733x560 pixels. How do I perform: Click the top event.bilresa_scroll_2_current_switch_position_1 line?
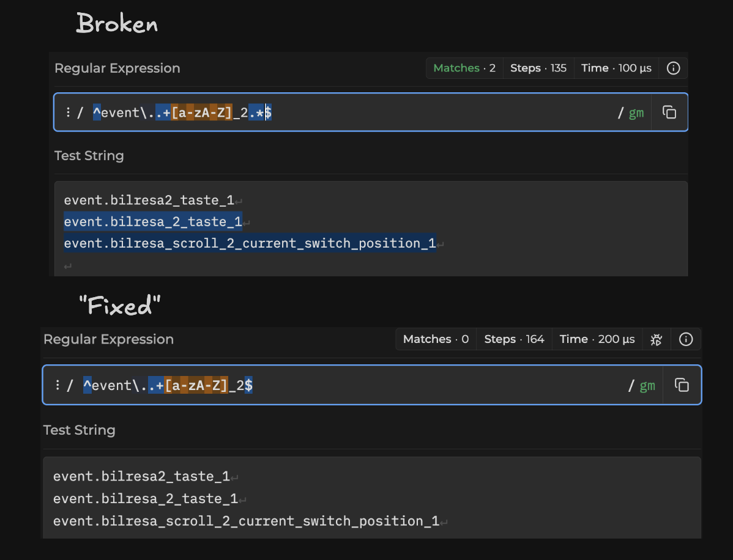coord(250,243)
